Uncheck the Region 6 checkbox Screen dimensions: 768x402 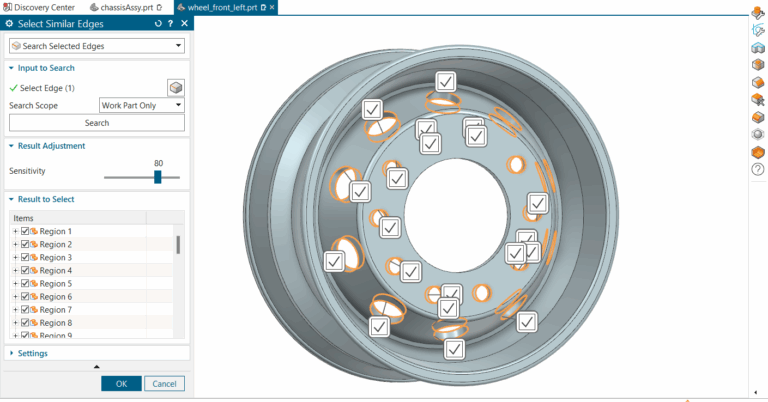click(x=25, y=296)
